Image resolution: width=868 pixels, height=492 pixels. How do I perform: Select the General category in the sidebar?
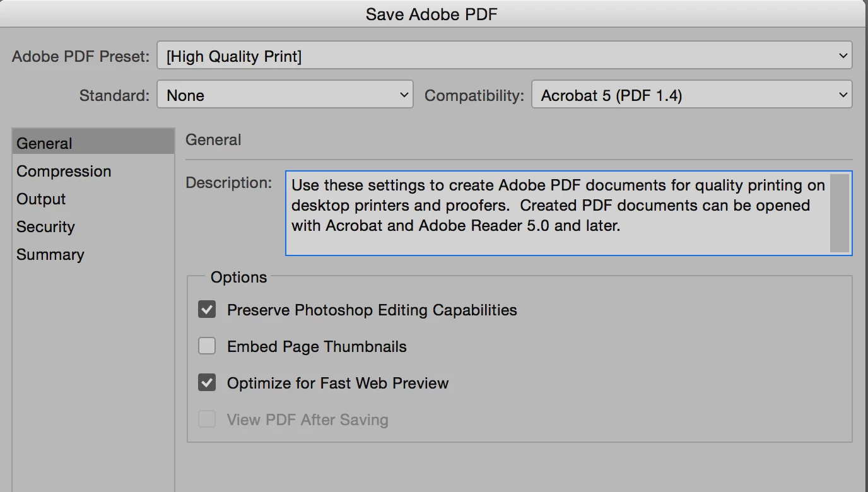(45, 144)
